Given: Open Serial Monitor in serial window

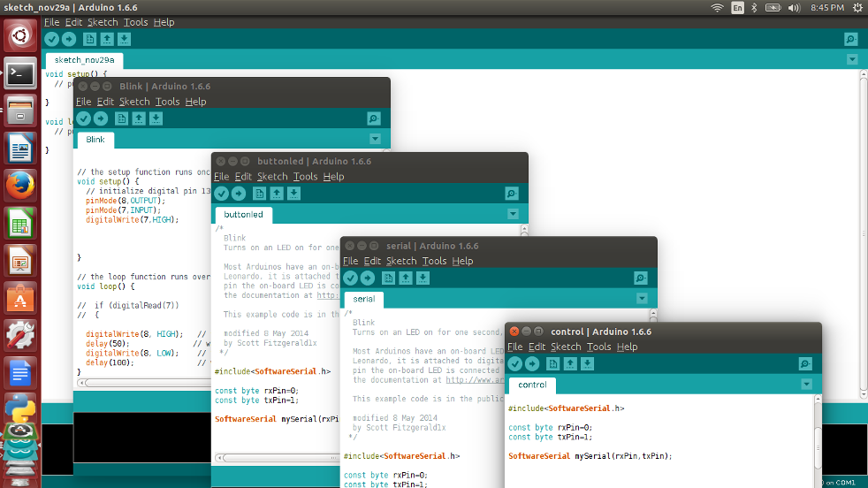Looking at the screenshot, I should (641, 278).
